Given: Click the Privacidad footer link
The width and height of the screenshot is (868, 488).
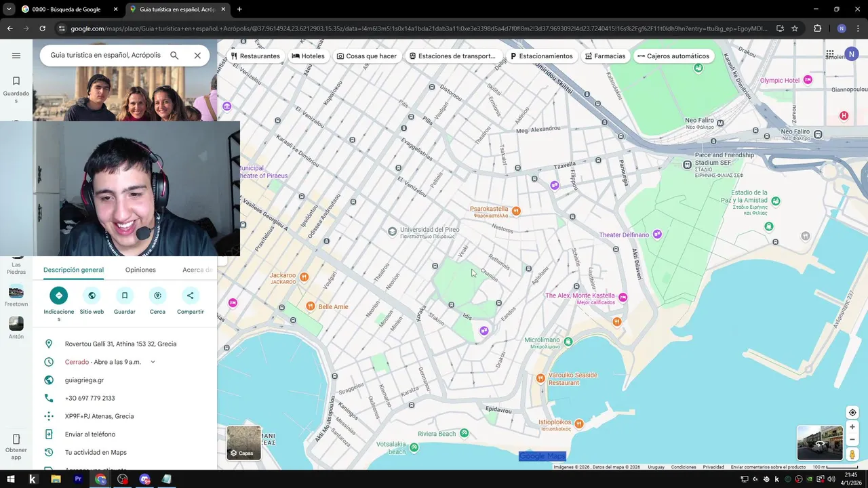Looking at the screenshot, I should click(713, 467).
